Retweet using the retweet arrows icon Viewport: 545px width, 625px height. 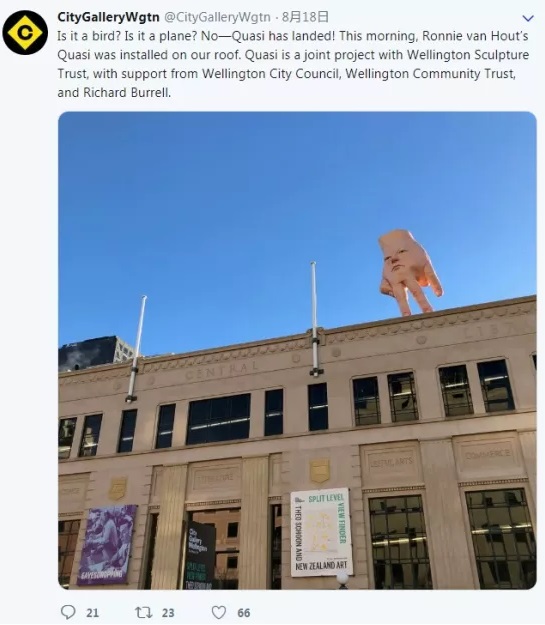point(144,612)
